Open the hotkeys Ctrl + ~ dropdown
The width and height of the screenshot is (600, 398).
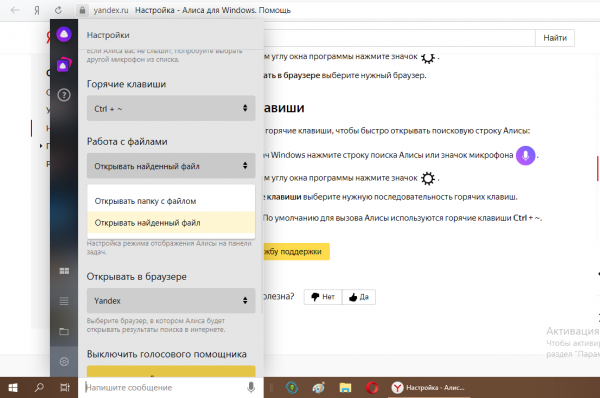pos(171,108)
